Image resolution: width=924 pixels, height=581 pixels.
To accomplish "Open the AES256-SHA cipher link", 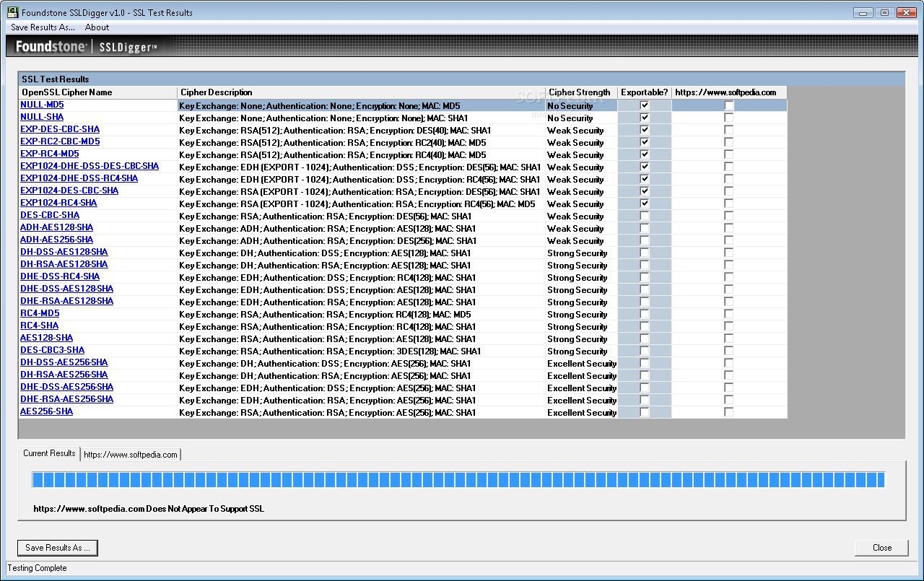I will pos(47,411).
